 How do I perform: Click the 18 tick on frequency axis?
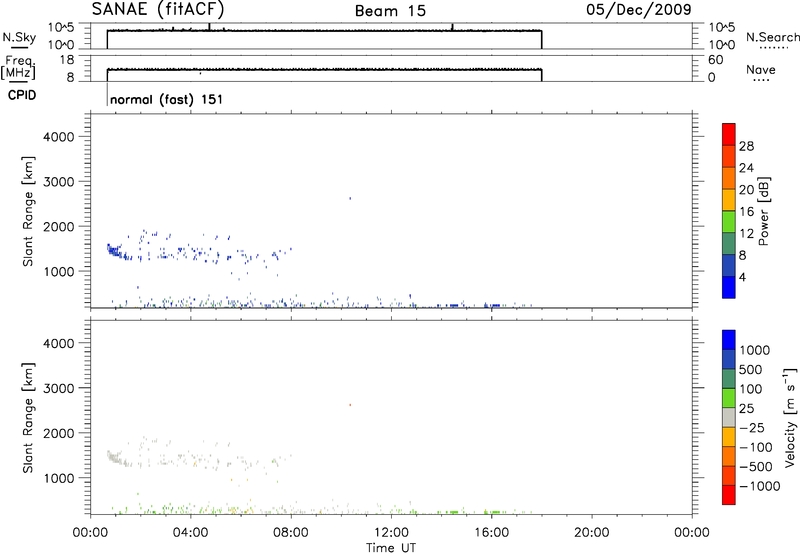click(x=67, y=60)
